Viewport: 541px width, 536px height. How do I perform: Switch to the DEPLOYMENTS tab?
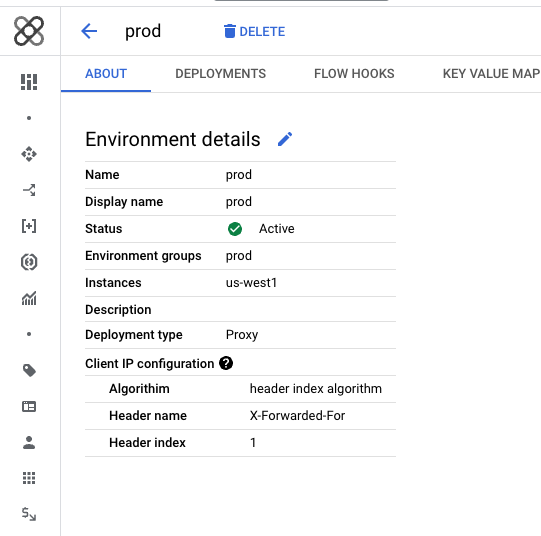click(220, 74)
